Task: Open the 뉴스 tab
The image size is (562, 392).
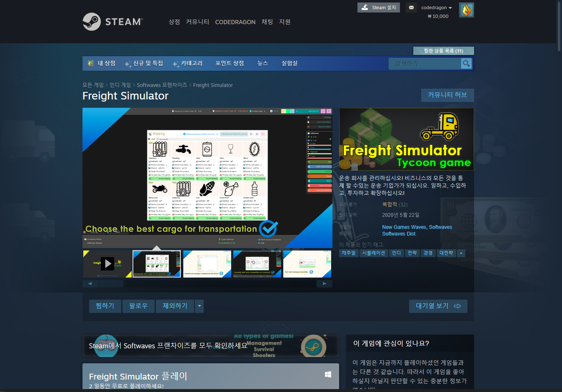Action: point(262,63)
